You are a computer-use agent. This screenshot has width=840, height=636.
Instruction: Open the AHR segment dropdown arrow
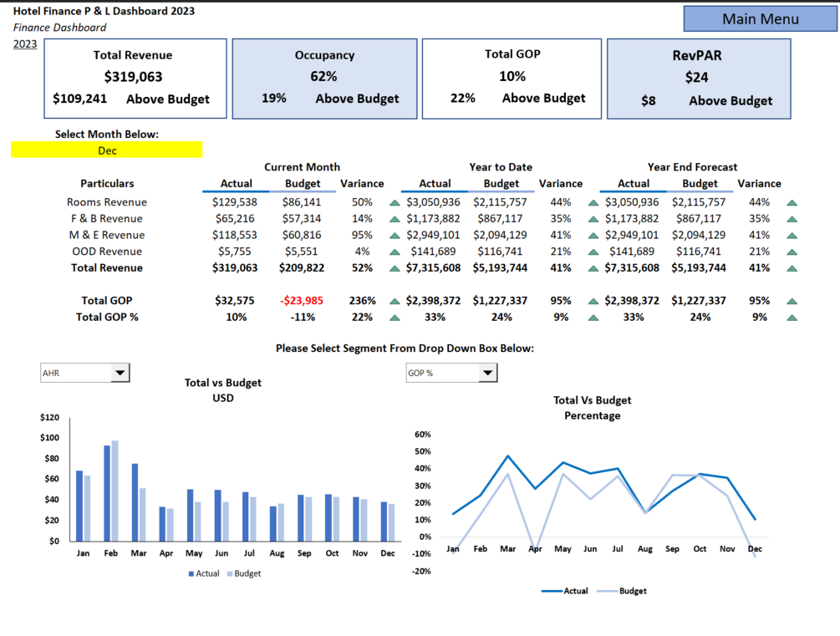[x=120, y=373]
